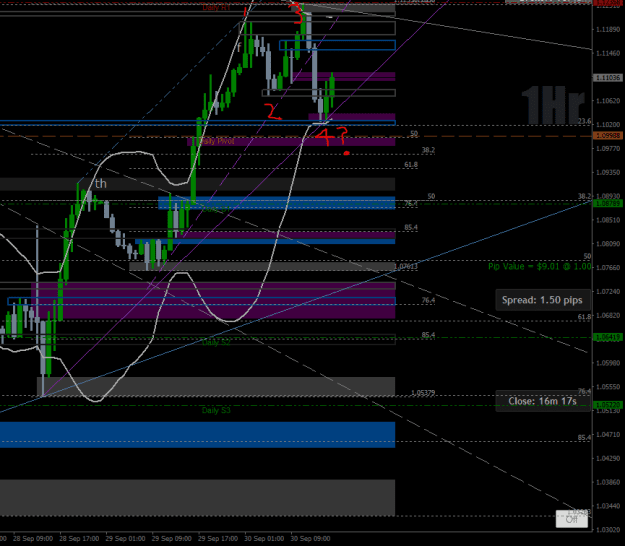Click the green price tag 1.08789
The width and height of the screenshot is (625, 546).
point(607,204)
